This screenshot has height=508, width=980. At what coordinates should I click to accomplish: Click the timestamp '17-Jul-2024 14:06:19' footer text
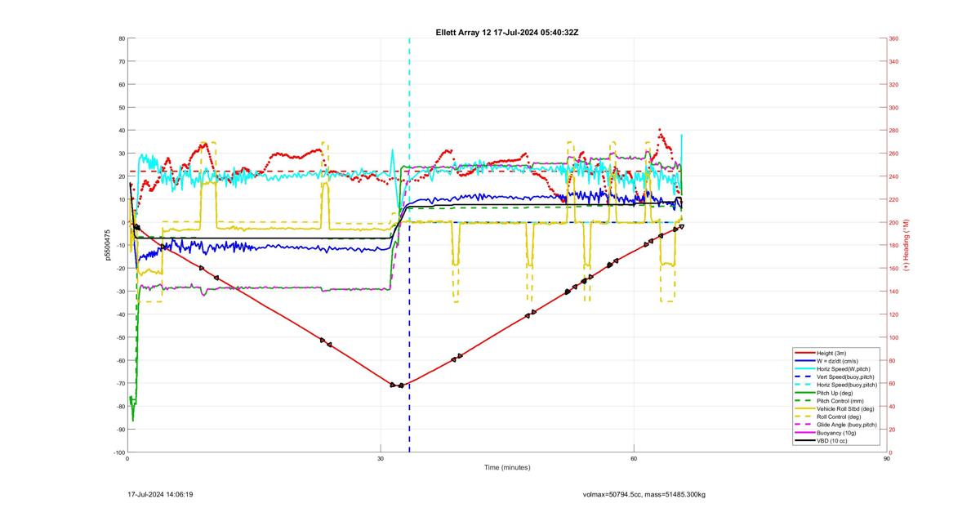[x=160, y=494]
